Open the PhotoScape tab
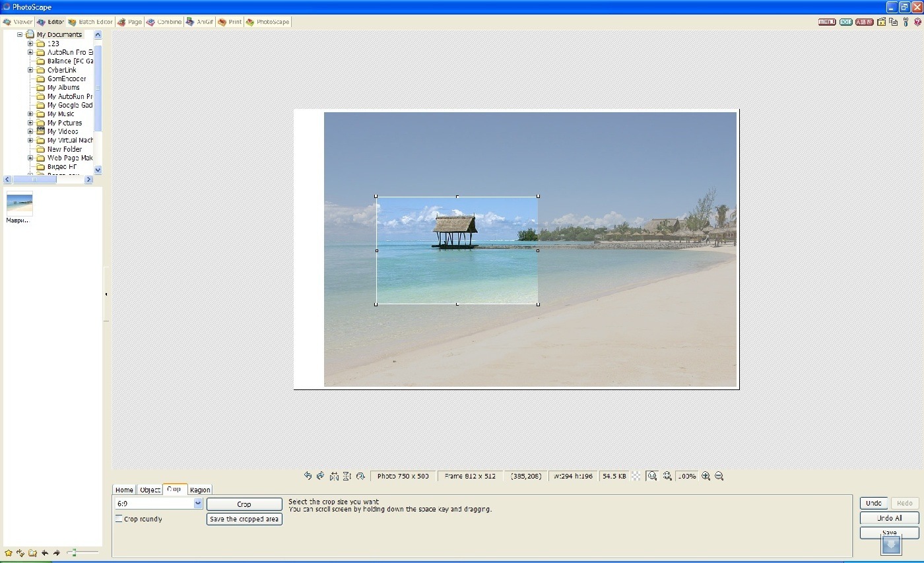924x563 pixels. [268, 22]
